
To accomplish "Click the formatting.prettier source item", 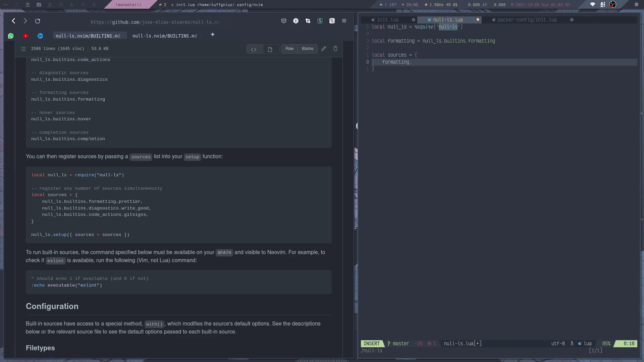I will click(91, 201).
